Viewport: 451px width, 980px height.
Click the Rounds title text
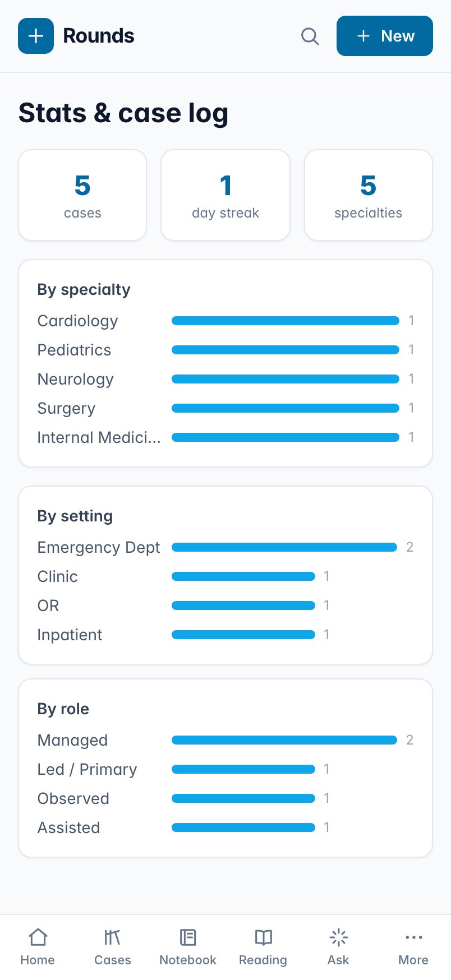(x=99, y=36)
